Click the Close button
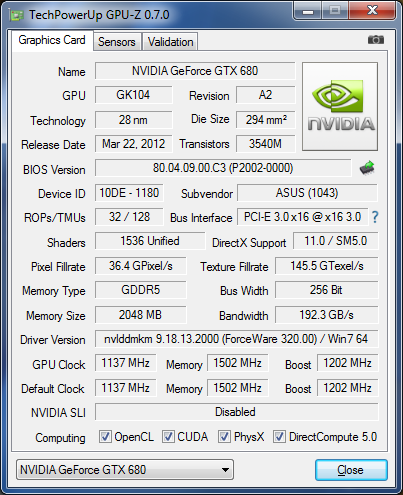 [x=351, y=470]
